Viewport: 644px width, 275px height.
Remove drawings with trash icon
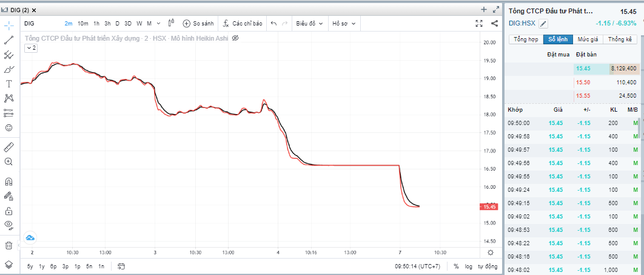9,245
